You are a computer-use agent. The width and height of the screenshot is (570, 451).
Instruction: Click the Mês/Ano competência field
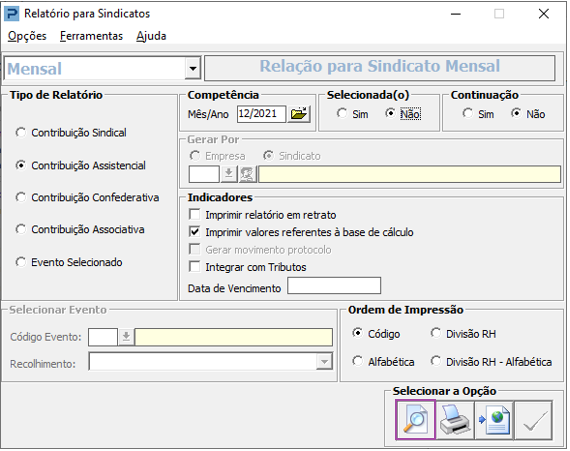pyautogui.click(x=261, y=114)
